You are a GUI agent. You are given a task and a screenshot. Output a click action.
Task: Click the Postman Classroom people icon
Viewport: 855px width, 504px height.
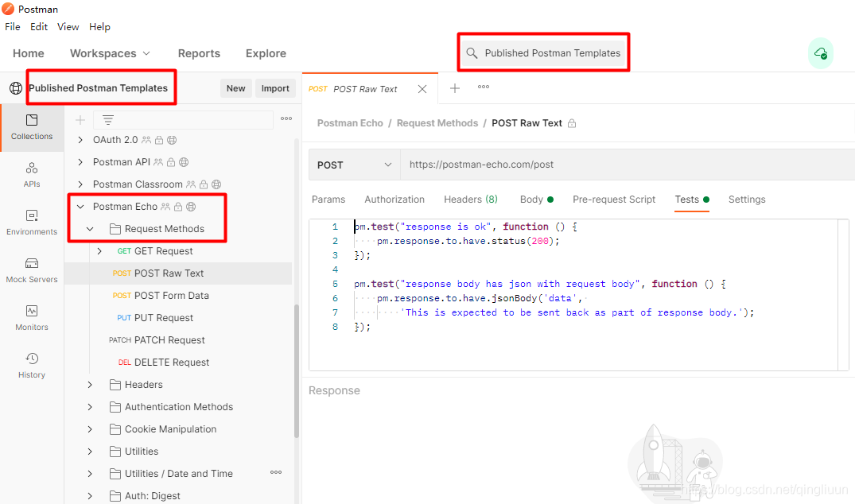190,184
